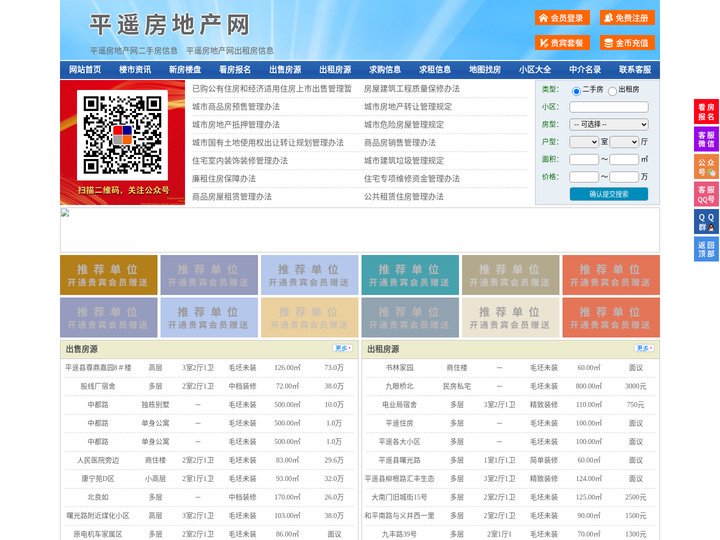Expand the 室 count dropdown
Viewport: 720px width, 540px height.
click(584, 142)
